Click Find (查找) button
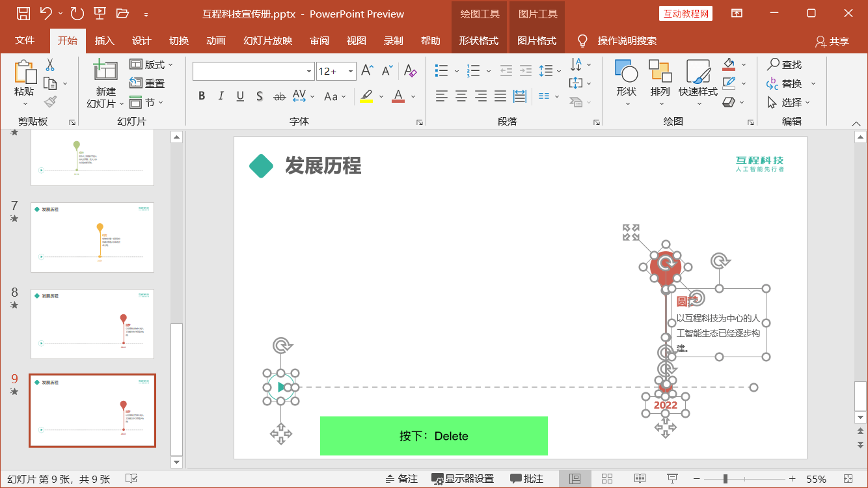Image resolution: width=868 pixels, height=488 pixels. pyautogui.click(x=784, y=64)
